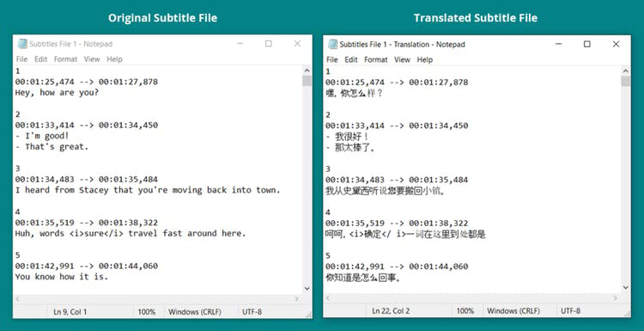This screenshot has width=644, height=331.
Task: Click '- 那太棒了。' line in Translation window
Action: click(x=351, y=147)
